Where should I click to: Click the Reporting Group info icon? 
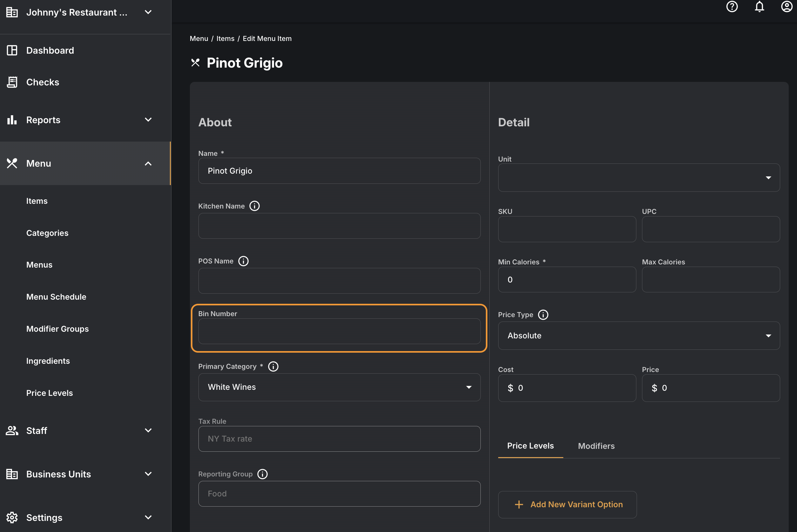[262, 474]
